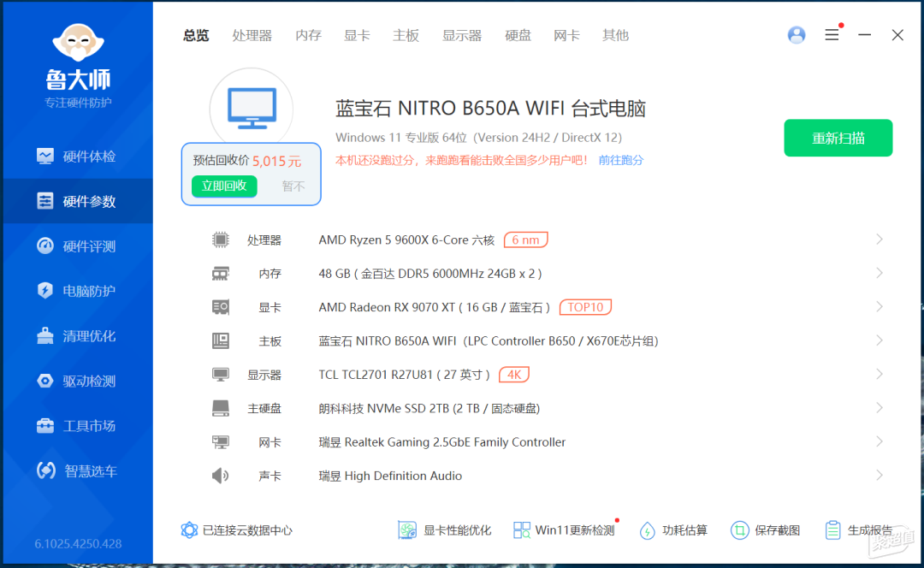Switch to the top 网卡 tab
Image resolution: width=924 pixels, height=568 pixels.
[x=567, y=35]
